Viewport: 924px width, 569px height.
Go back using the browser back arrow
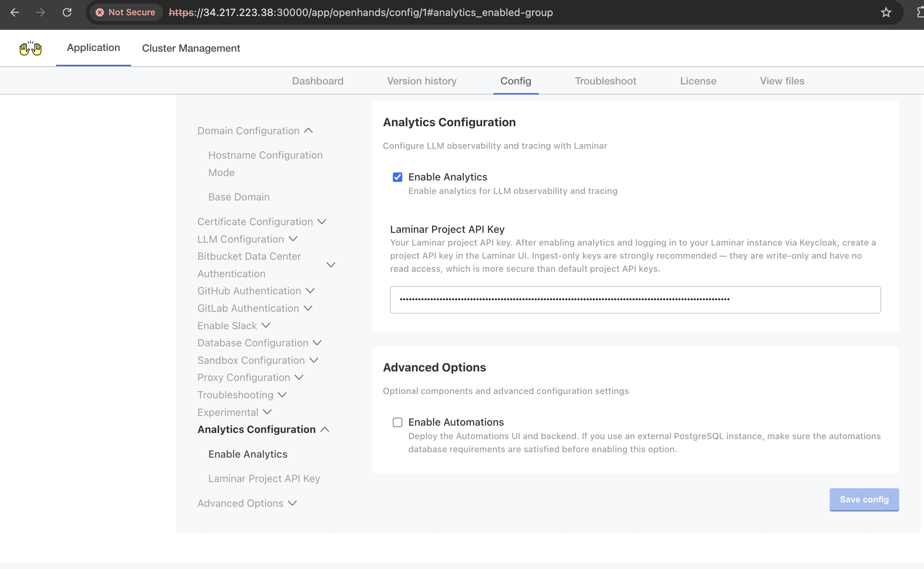[14, 12]
